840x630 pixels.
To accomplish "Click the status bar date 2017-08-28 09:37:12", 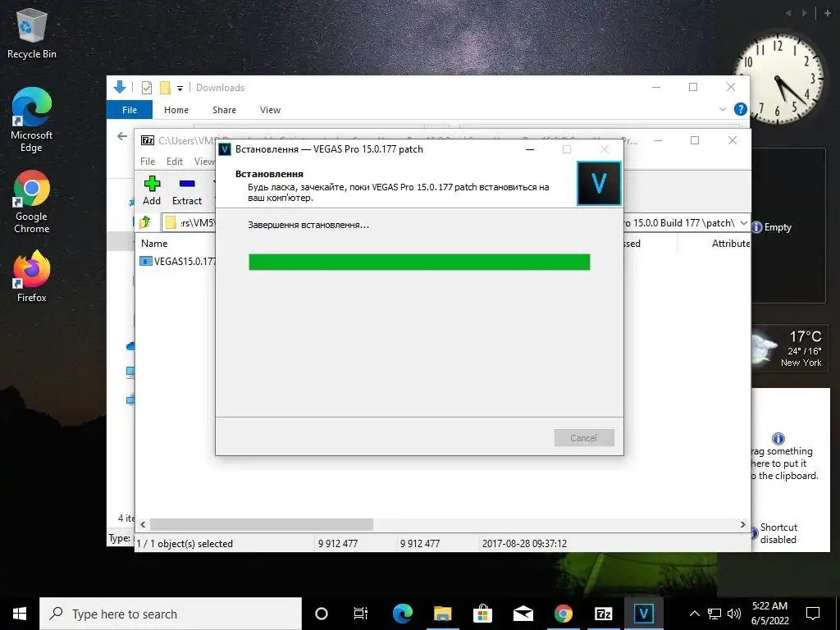I will 524,543.
